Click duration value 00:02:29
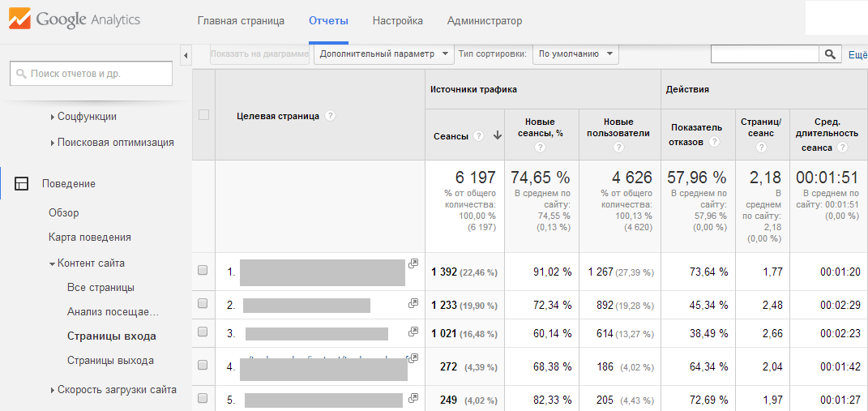This screenshot has height=411, width=868. [840, 305]
